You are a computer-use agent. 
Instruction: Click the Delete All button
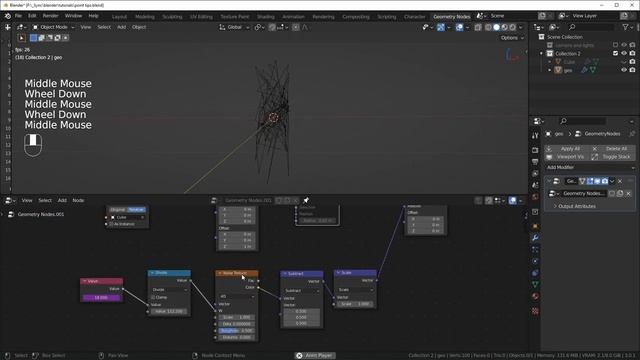click(613, 149)
